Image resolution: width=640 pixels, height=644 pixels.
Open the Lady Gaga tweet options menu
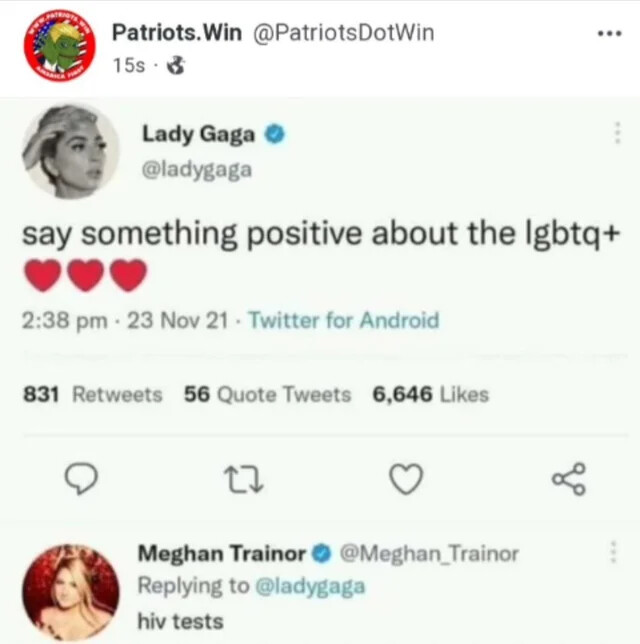click(x=617, y=133)
